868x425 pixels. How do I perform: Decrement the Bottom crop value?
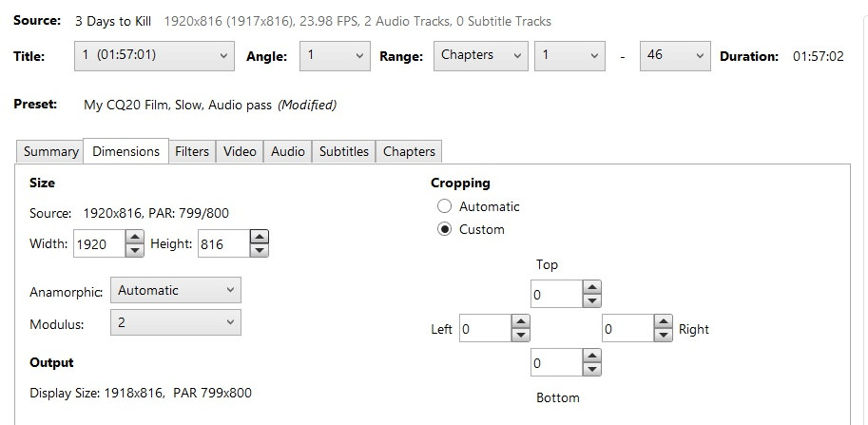point(592,369)
